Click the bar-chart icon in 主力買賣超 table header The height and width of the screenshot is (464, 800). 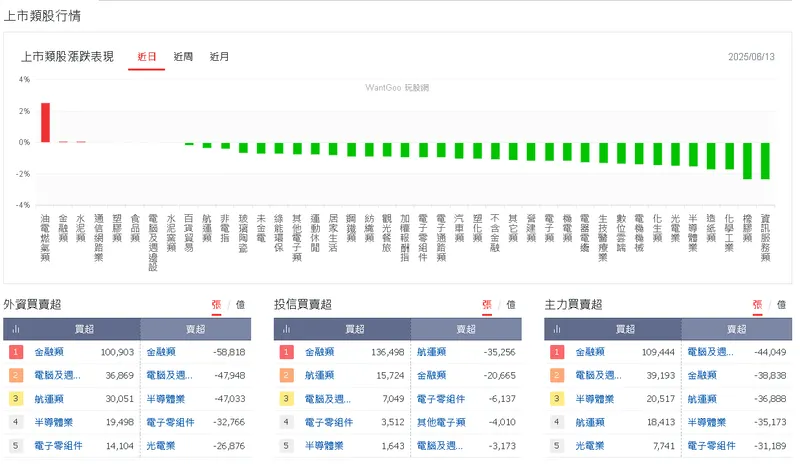tap(557, 329)
